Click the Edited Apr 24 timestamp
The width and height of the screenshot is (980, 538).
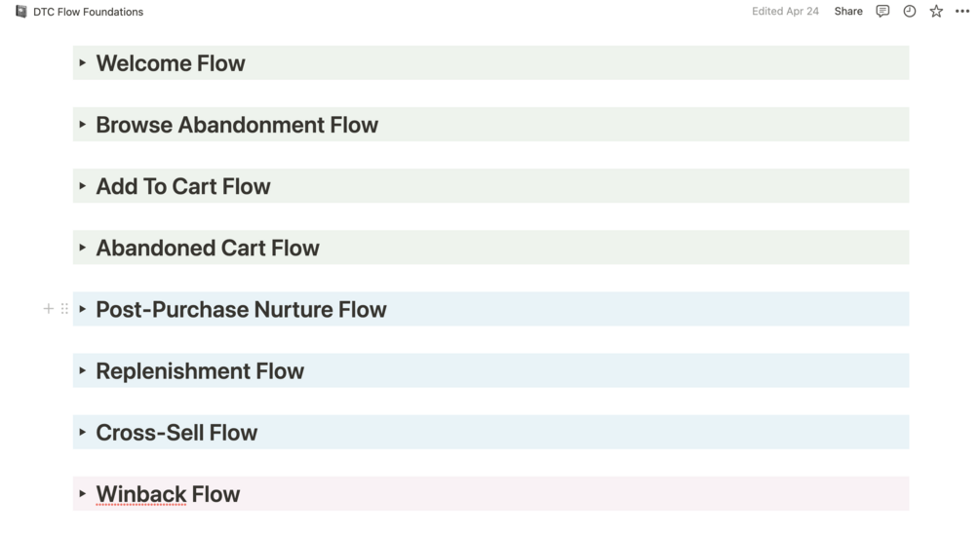click(785, 12)
